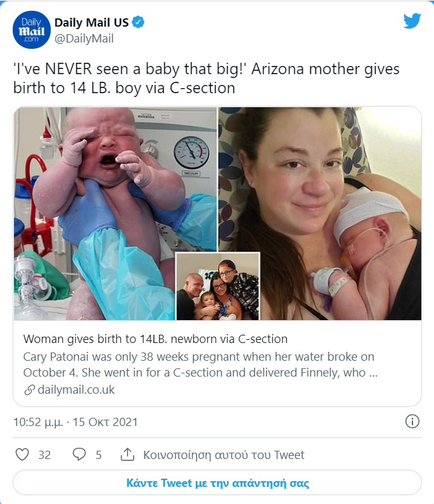Click the small family inset photo
Image resolution: width=434 pixels, height=504 pixels.
coord(218,287)
